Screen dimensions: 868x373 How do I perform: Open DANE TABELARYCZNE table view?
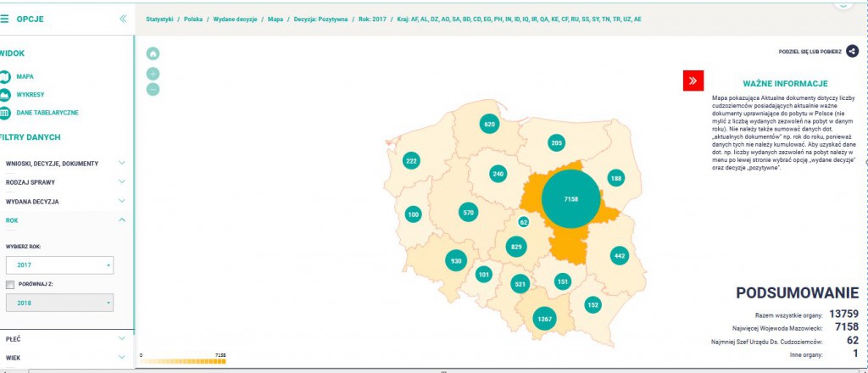click(x=6, y=112)
